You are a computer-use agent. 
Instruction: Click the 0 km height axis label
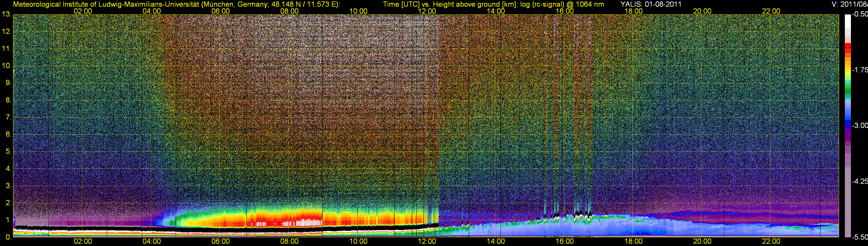[8, 237]
